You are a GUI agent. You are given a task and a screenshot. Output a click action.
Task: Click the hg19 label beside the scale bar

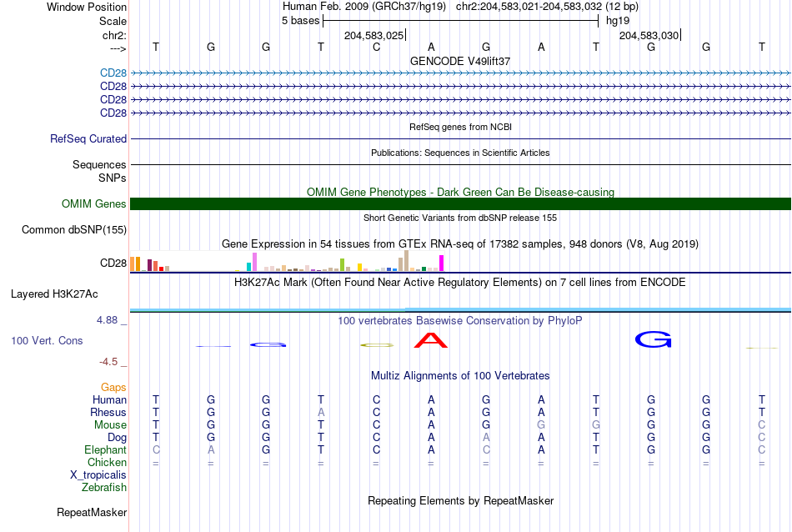[x=618, y=21]
